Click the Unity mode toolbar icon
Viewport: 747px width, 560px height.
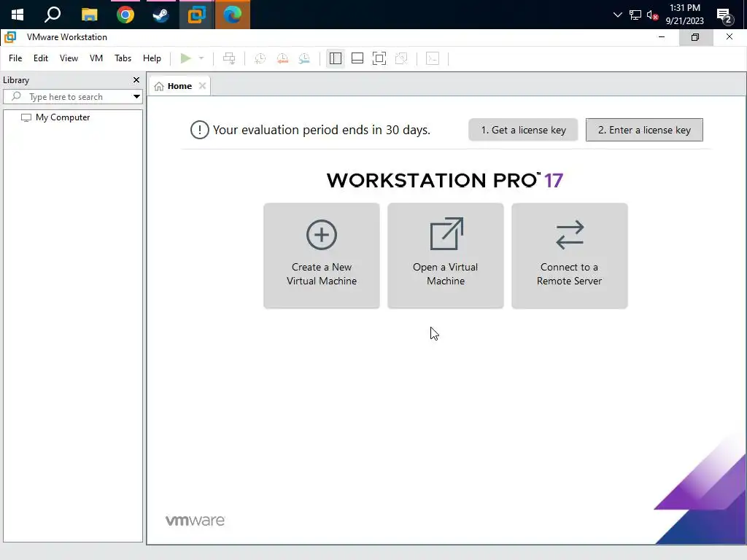pos(402,58)
